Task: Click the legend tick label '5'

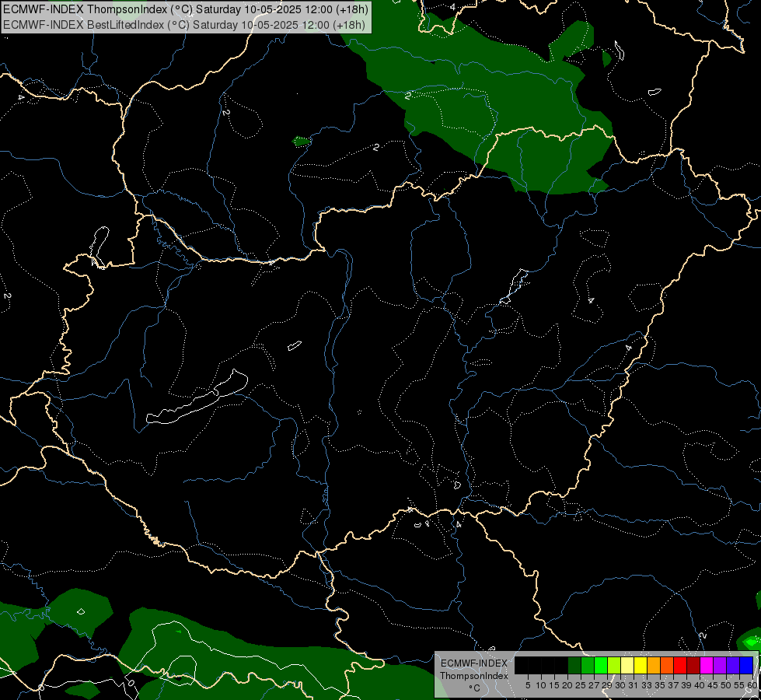Action: [528, 685]
